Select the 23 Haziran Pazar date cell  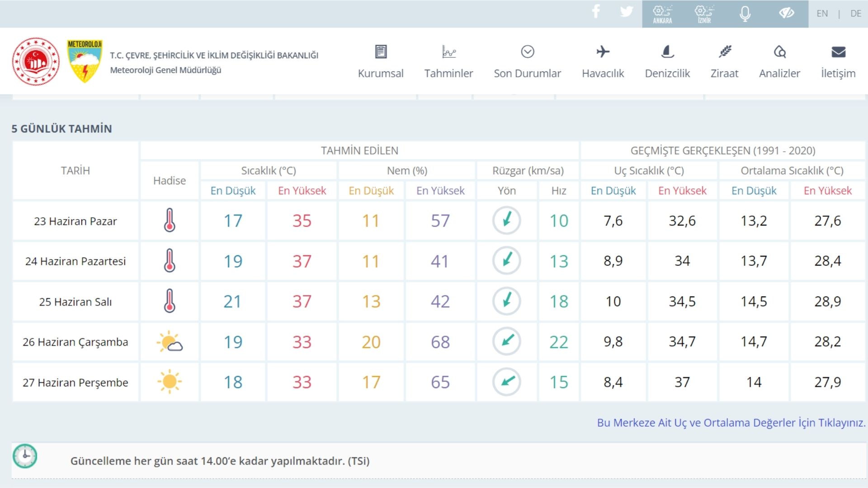pos(75,221)
